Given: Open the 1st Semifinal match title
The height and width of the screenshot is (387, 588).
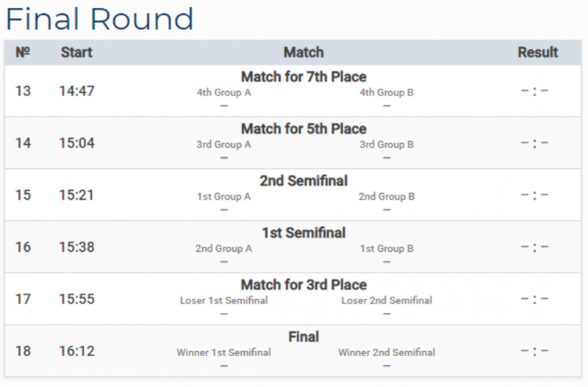Looking at the screenshot, I should (304, 233).
